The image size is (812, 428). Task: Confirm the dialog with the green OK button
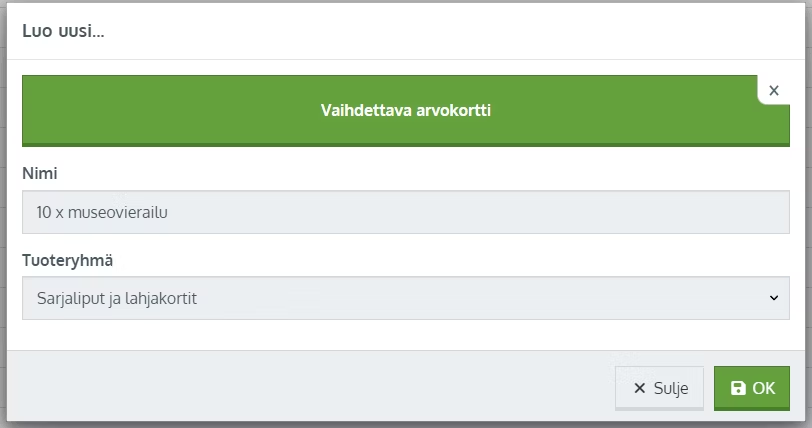click(x=751, y=388)
